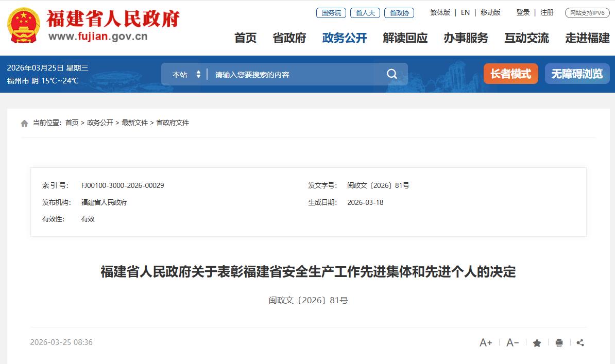Print the article using the printer icon
The image size is (615, 364).
coord(559,342)
